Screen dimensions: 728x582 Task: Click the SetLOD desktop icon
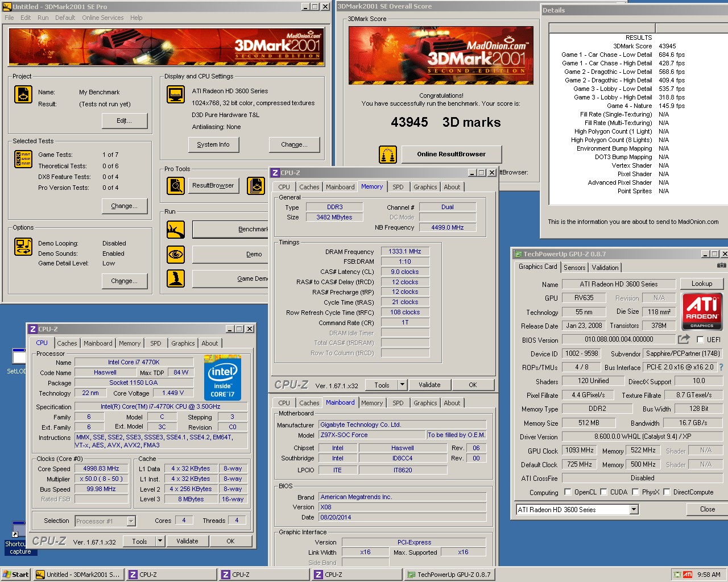18,361
